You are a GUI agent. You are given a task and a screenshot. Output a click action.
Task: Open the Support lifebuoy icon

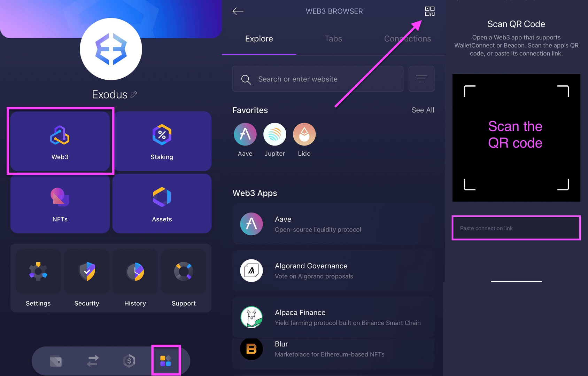[x=184, y=272]
